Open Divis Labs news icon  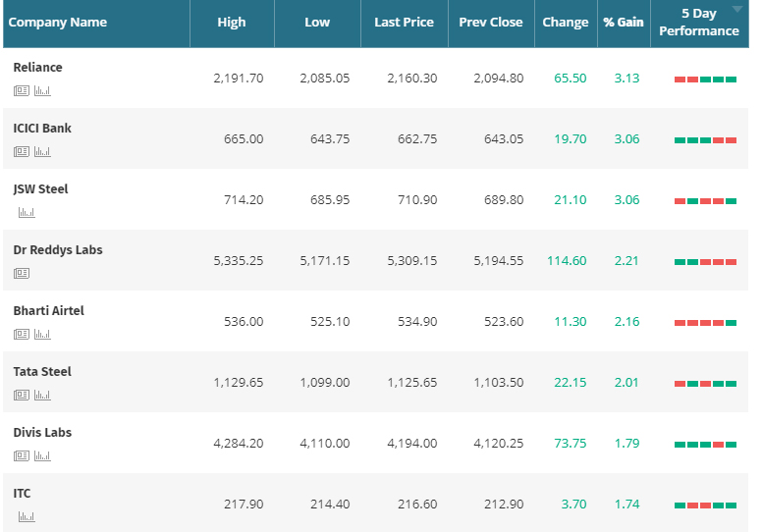(22, 455)
